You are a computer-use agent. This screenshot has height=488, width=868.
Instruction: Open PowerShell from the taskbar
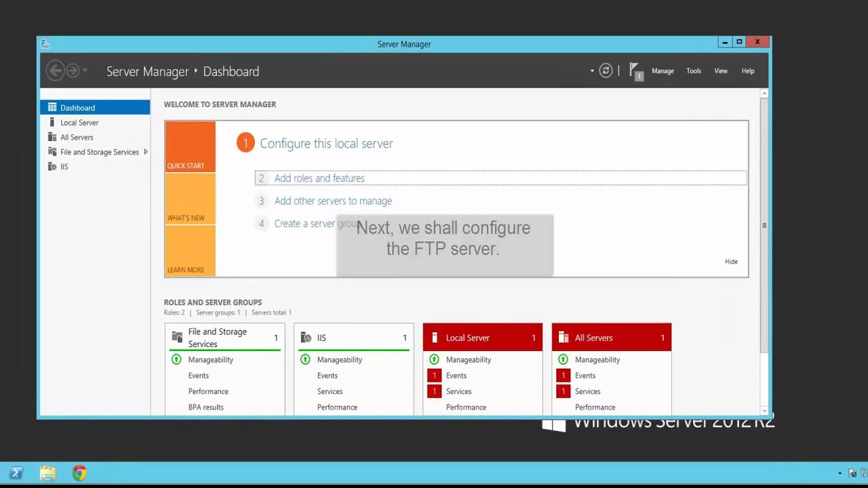pos(16,473)
